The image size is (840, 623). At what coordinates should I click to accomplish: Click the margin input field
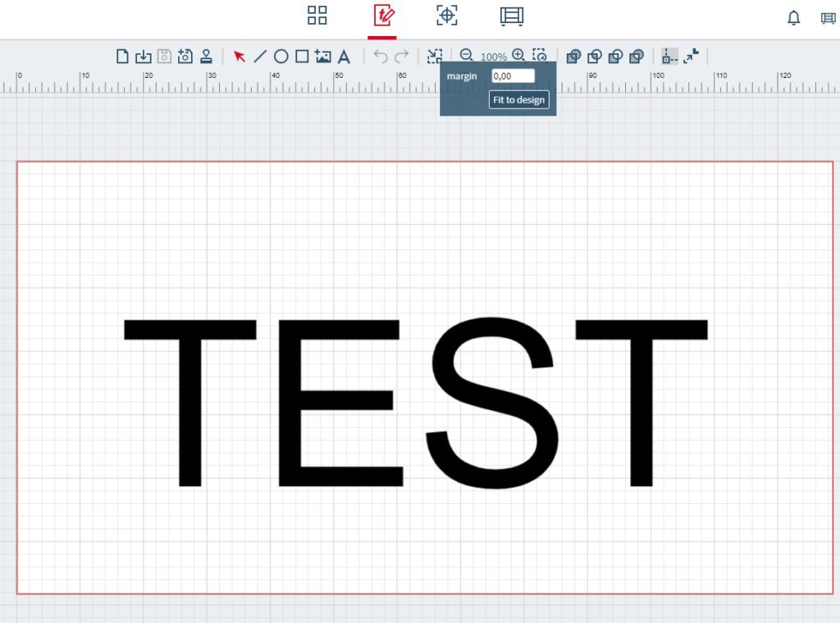(513, 76)
